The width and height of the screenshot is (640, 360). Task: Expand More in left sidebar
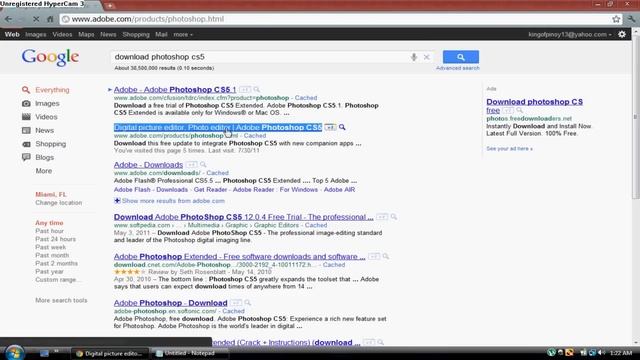44,171
